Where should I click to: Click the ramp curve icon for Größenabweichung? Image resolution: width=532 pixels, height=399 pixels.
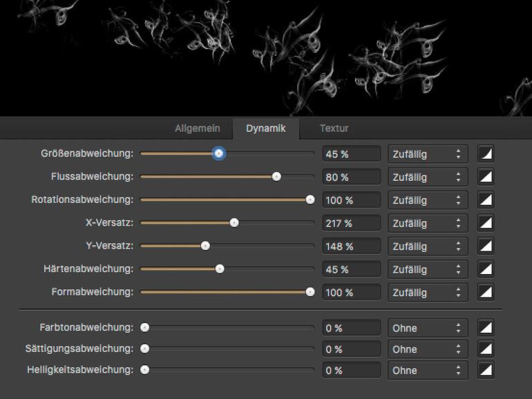click(x=486, y=154)
